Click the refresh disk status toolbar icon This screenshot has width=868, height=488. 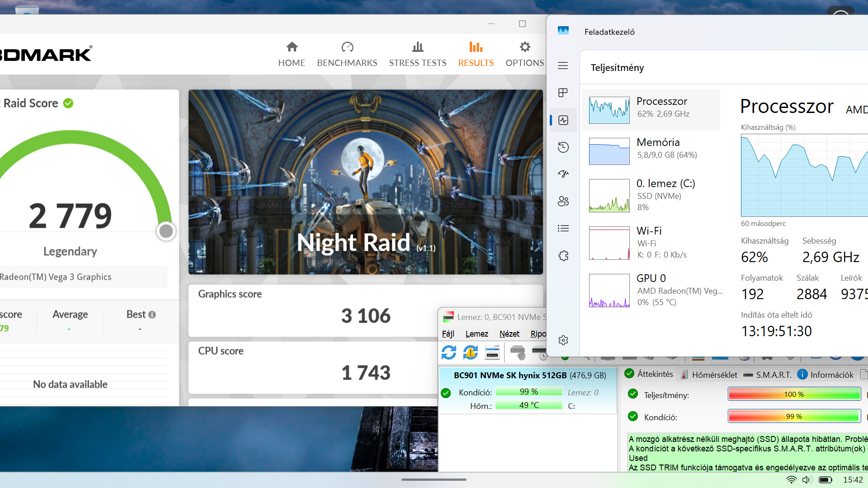coord(448,352)
